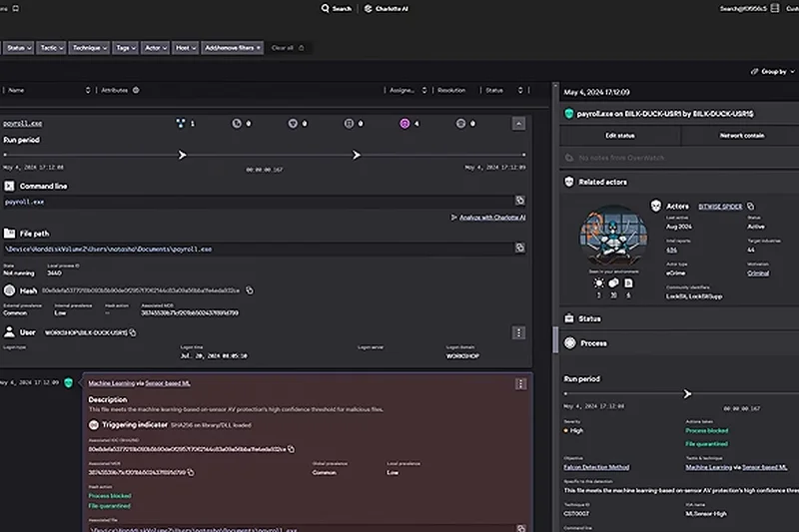Copy the file path value

coord(519,249)
